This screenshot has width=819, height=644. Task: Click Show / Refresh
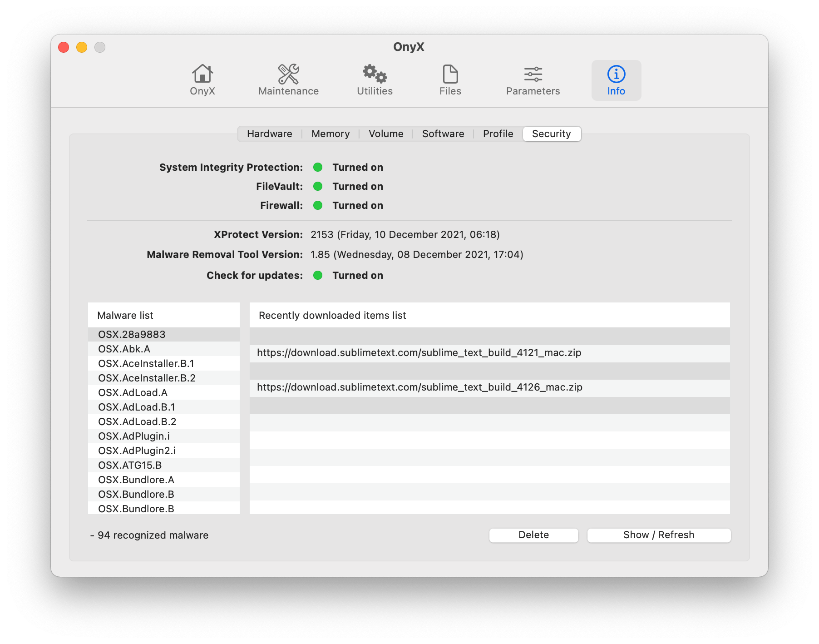(x=659, y=535)
